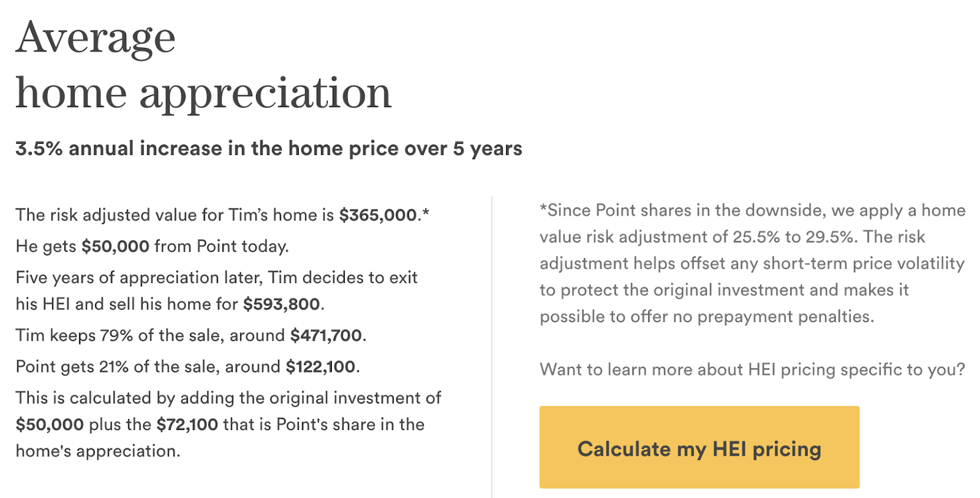Click the 'Five years of appreciation later' sentence
Viewport: 980px width, 498px height.
pyautogui.click(x=216, y=290)
